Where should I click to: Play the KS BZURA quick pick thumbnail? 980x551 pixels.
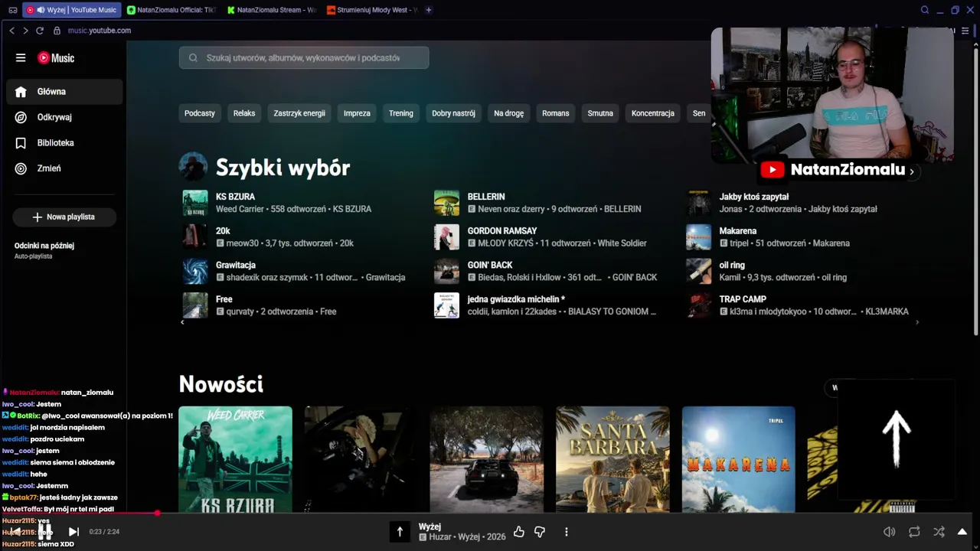pos(194,203)
